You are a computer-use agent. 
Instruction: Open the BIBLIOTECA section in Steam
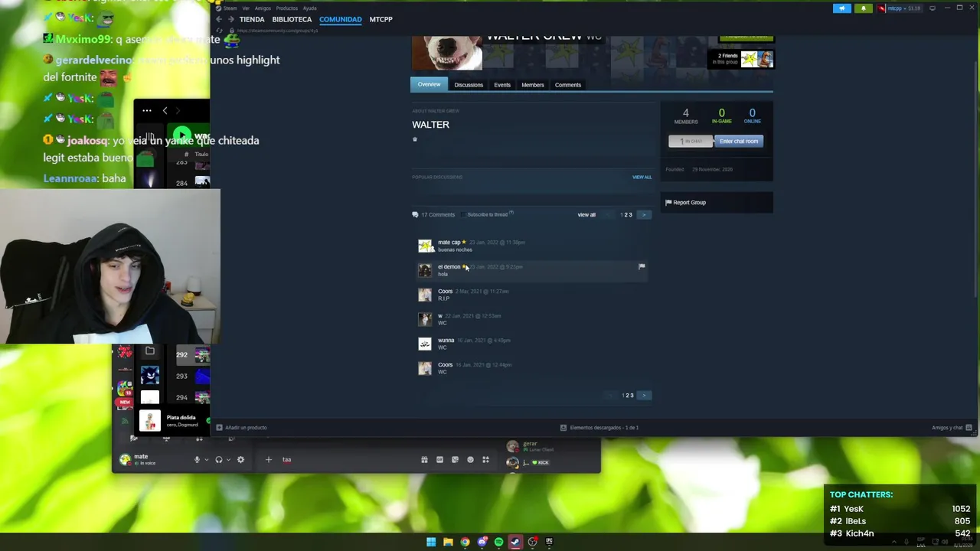click(292, 19)
